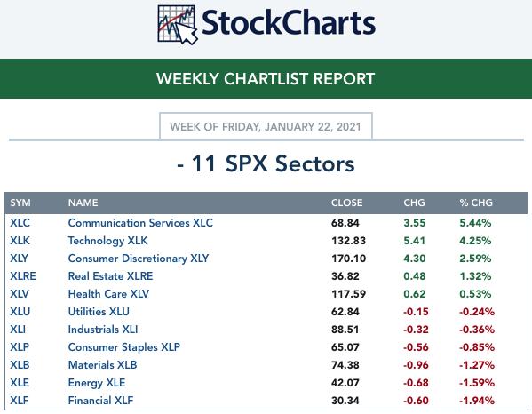Open Energy XLE chart link
This screenshot has height=414, width=532.
point(97,383)
